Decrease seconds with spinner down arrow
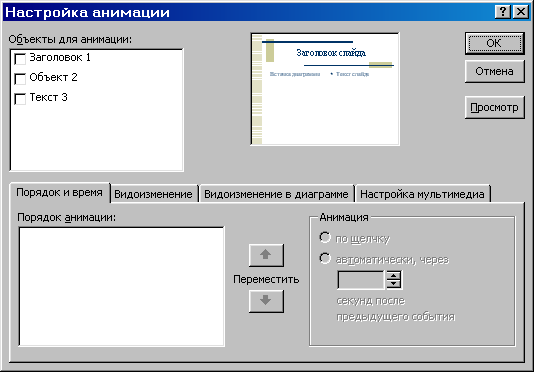 coord(394,284)
